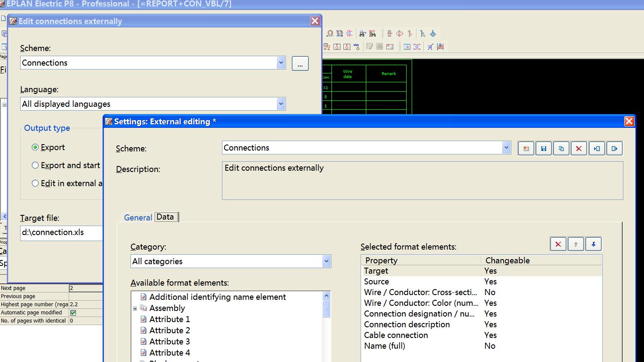The width and height of the screenshot is (644, 362).
Task: Click the New scheme icon button
Action: point(526,148)
